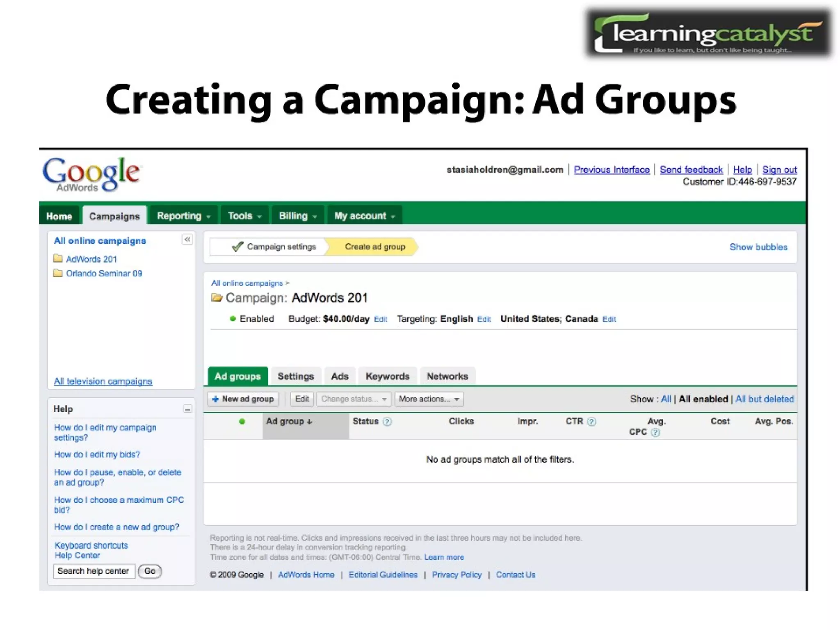This screenshot has width=840, height=630.
Task: Click the CTR column help icon
Action: pyautogui.click(x=591, y=422)
